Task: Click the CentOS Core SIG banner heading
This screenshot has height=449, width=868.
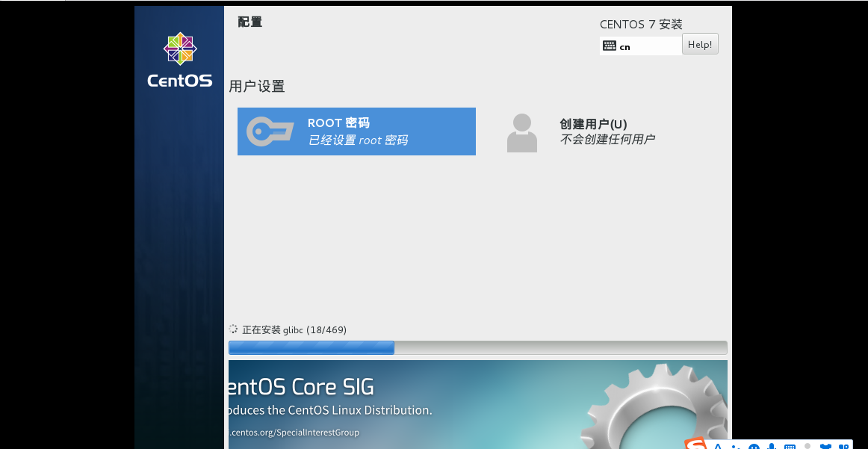Action: click(301, 386)
